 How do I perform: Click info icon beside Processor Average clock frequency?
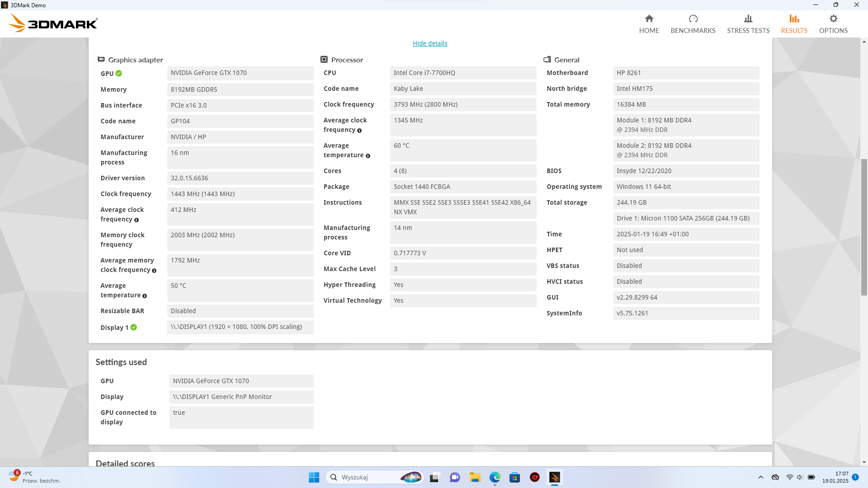pyautogui.click(x=359, y=131)
